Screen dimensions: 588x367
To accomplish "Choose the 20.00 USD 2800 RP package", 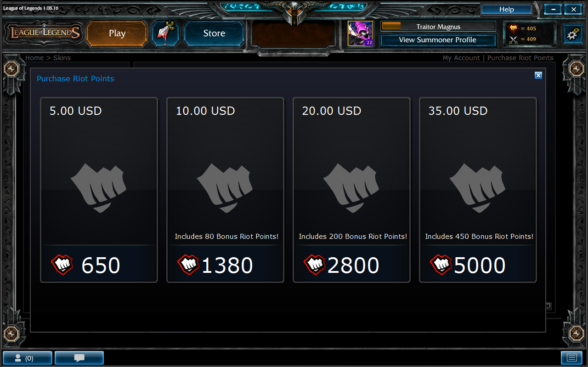I will (x=352, y=190).
